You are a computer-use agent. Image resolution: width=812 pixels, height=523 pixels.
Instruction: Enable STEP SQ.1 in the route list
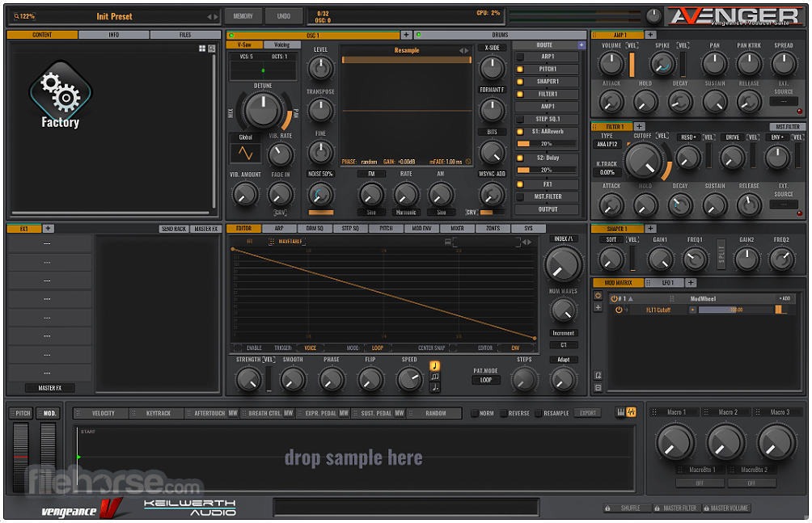[x=520, y=119]
